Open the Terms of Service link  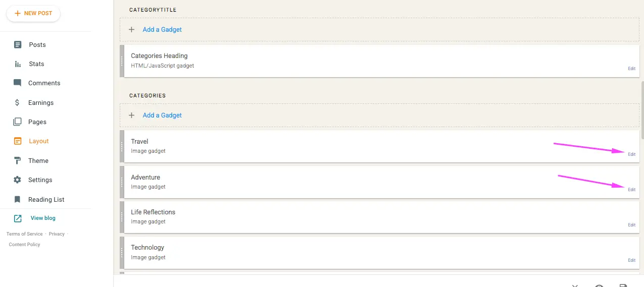pos(25,234)
